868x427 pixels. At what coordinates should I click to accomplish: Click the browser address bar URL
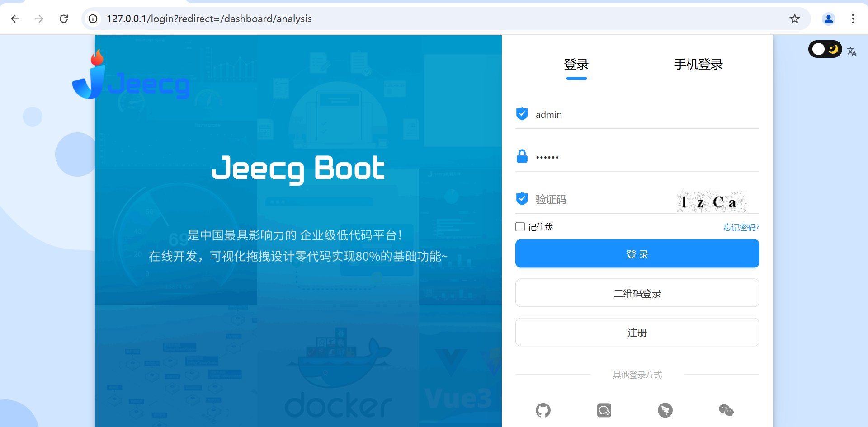click(209, 19)
